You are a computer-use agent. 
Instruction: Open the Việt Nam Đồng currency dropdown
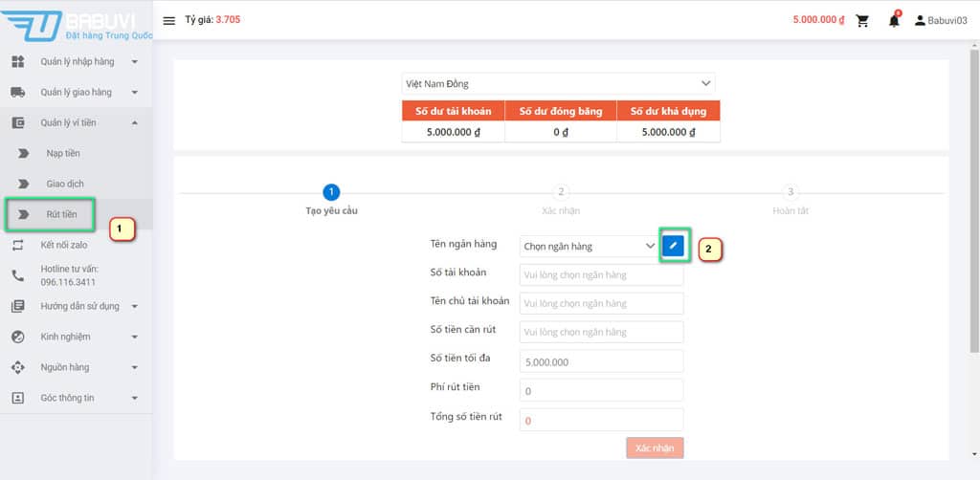coord(559,84)
